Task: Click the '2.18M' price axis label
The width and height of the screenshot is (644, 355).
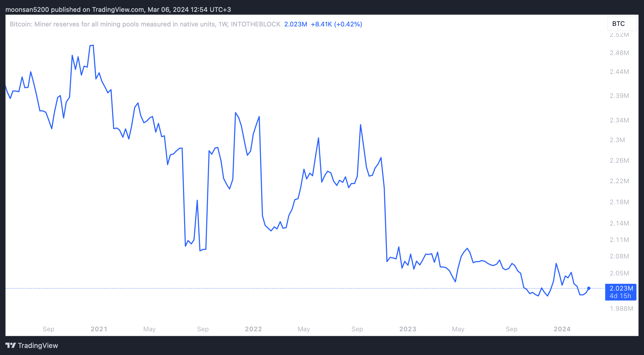Action: click(x=619, y=202)
